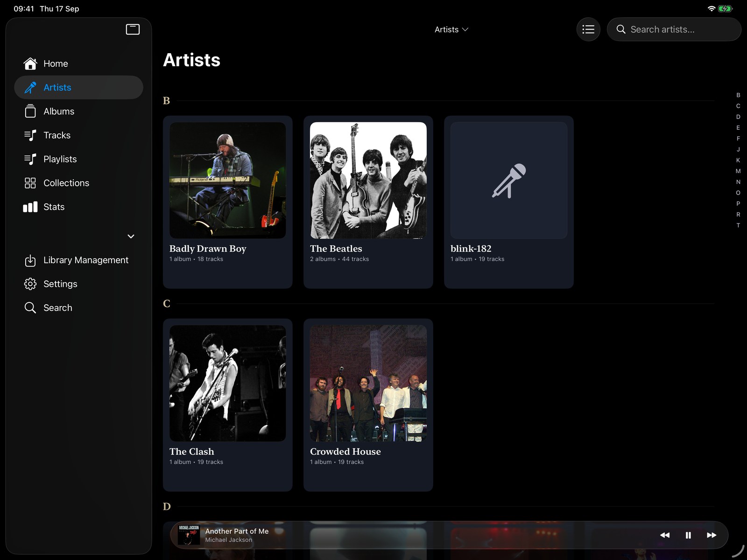Click the Settings gear icon
This screenshot has height=560, width=747.
(x=30, y=284)
